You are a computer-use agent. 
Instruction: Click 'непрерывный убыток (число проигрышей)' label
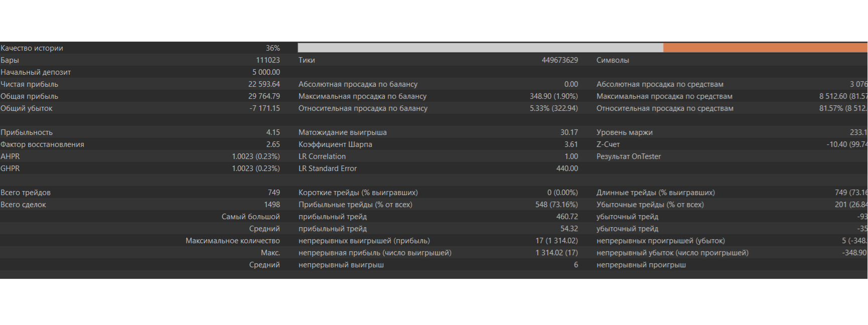[x=672, y=253]
